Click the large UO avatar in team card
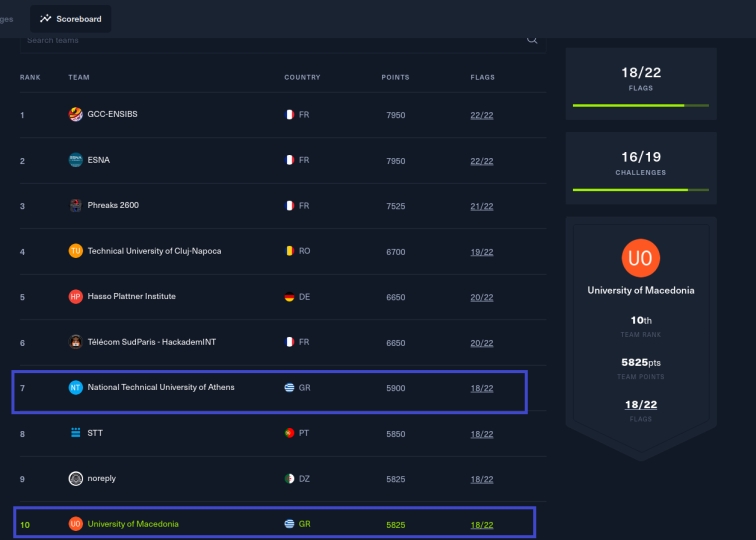 coord(641,258)
